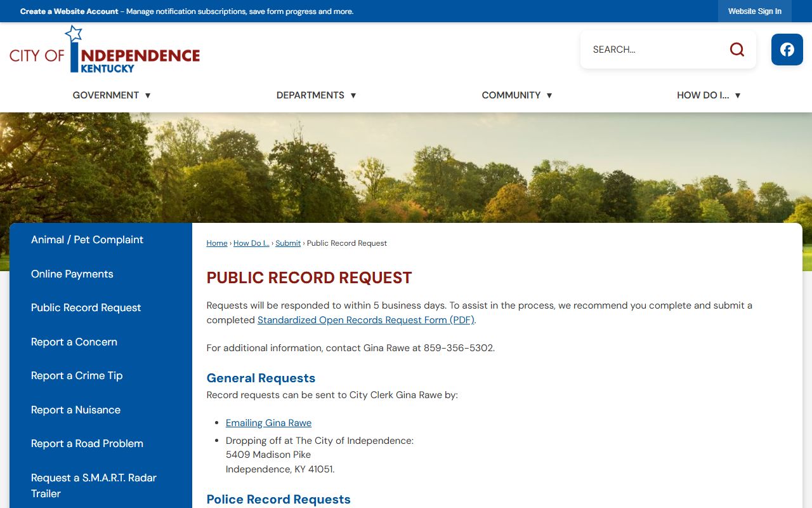Viewport: 812px width, 508px height.
Task: Open the Submit breadcrumb link
Action: [x=288, y=243]
